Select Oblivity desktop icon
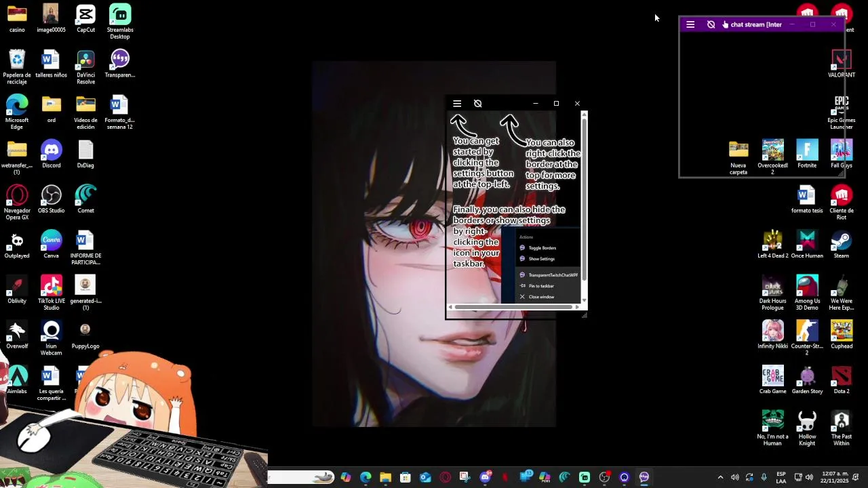868x488 pixels. (x=17, y=290)
